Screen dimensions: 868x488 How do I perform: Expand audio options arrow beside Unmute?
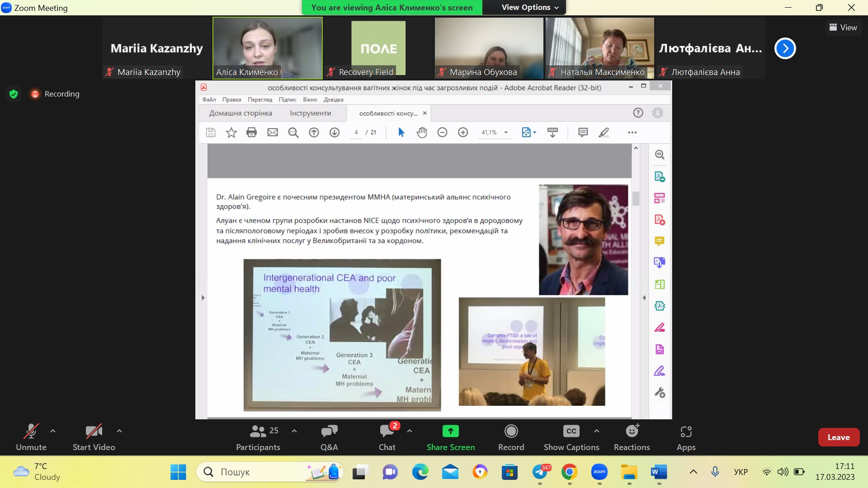point(53,431)
